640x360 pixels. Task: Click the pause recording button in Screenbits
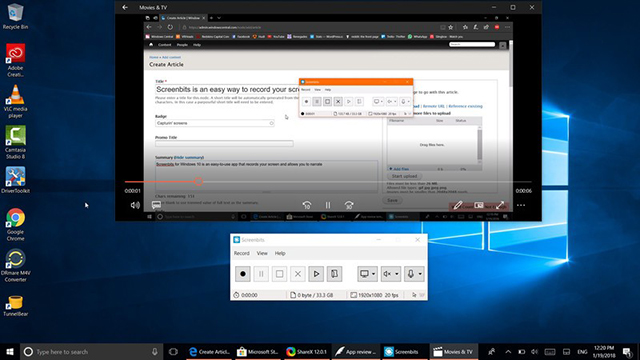pos(261,274)
